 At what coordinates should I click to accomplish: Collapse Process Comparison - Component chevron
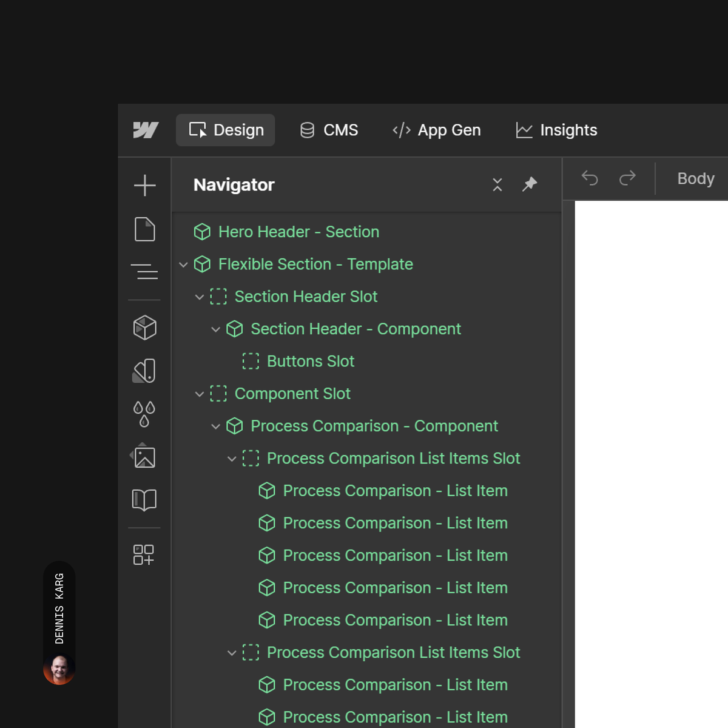[x=215, y=426]
